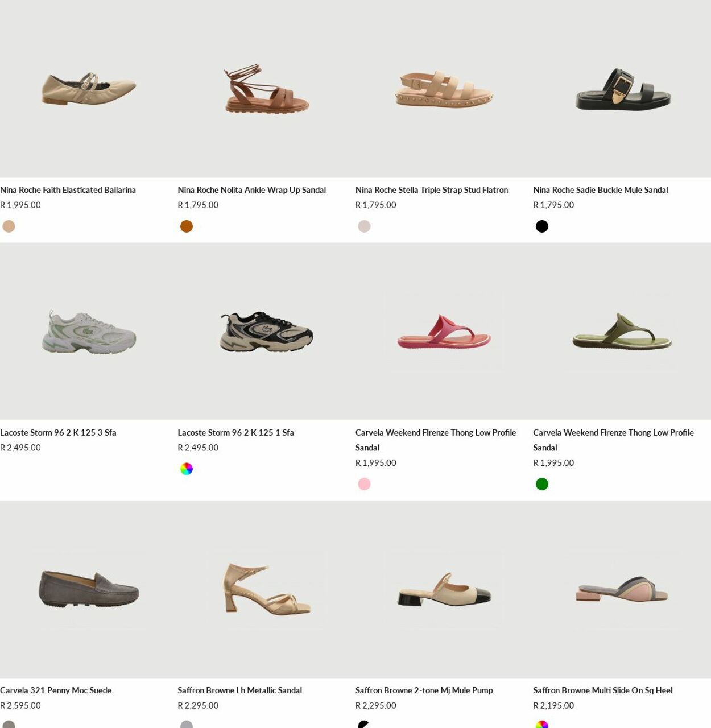The width and height of the screenshot is (711, 728).
Task: Click R 2,295.00 price under 2-tone Mj Mule Pump
Action: point(376,706)
